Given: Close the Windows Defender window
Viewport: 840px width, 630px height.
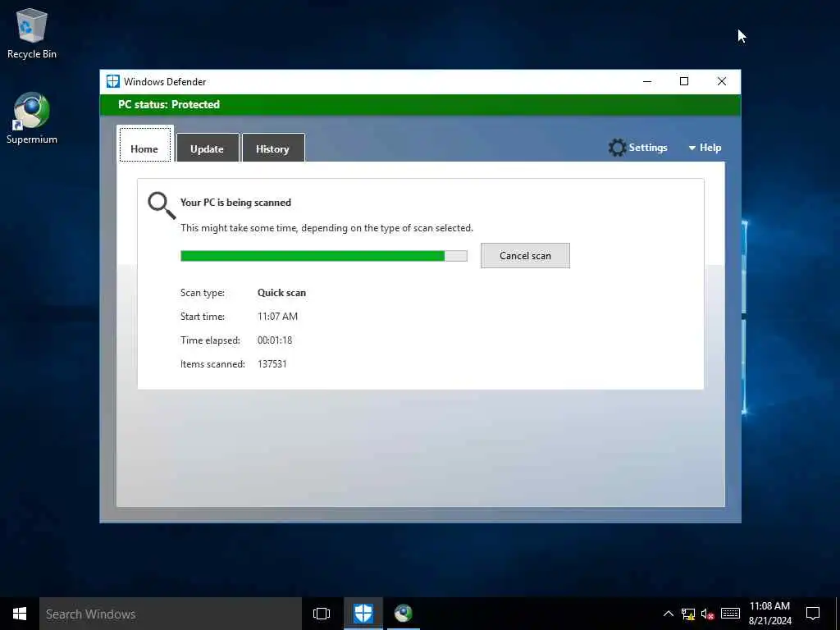Looking at the screenshot, I should coord(722,81).
